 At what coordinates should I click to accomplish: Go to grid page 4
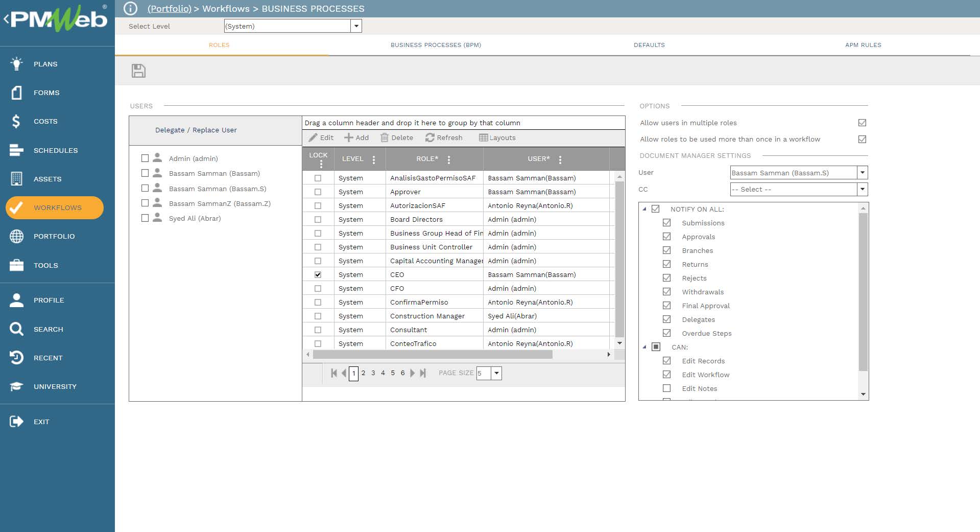(383, 373)
